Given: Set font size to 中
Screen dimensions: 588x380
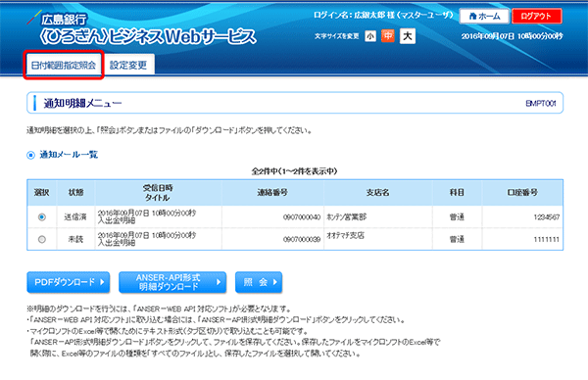Looking at the screenshot, I should (388, 36).
